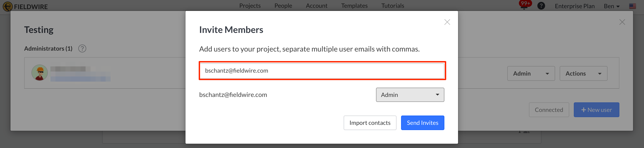Image resolution: width=644 pixels, height=148 pixels.
Task: Click the help question mark icon
Action: point(541,5)
